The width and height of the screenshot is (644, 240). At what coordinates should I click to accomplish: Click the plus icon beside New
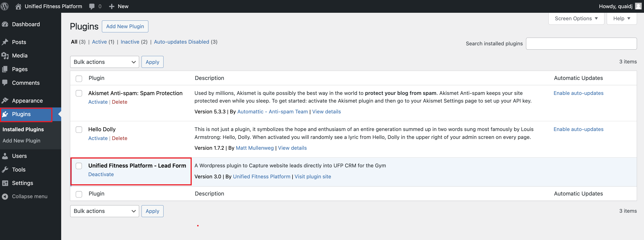tap(112, 7)
